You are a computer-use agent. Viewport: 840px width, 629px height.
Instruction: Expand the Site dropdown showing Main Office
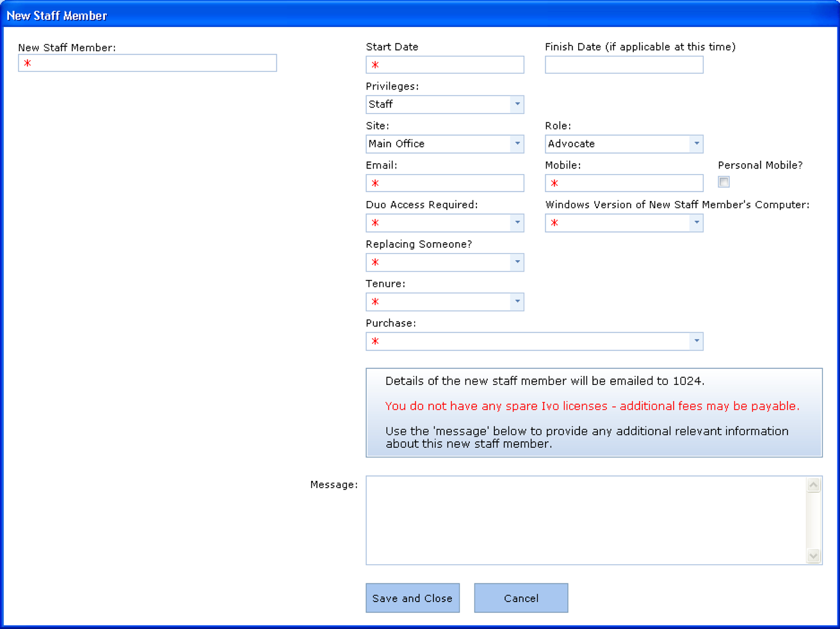point(517,144)
